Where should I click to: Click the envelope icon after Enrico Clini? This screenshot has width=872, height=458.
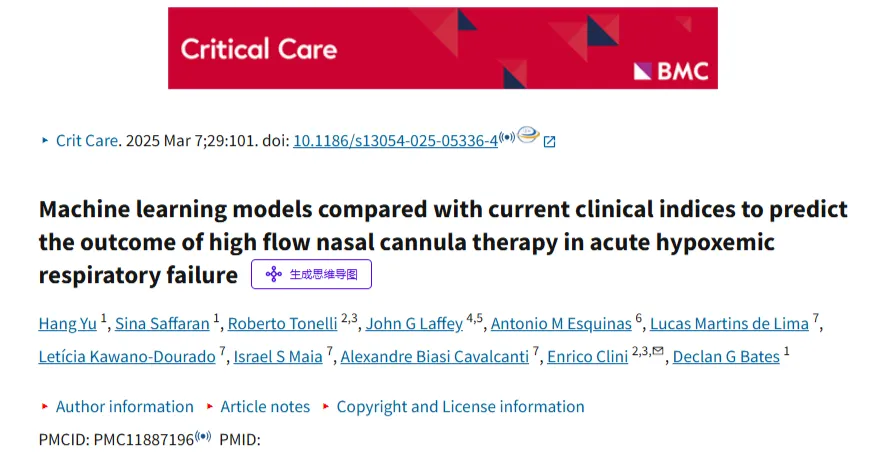pos(658,350)
